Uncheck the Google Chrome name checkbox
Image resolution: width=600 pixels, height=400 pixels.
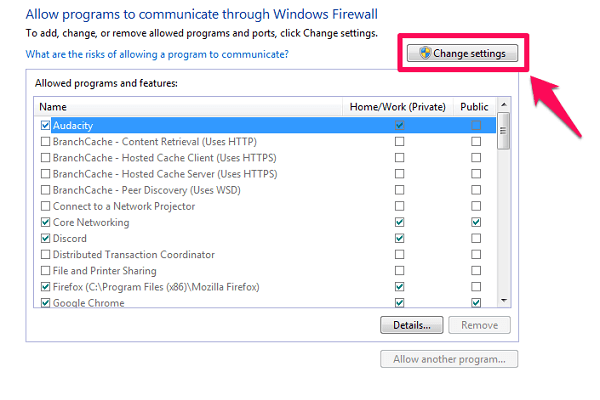pyautogui.click(x=46, y=303)
